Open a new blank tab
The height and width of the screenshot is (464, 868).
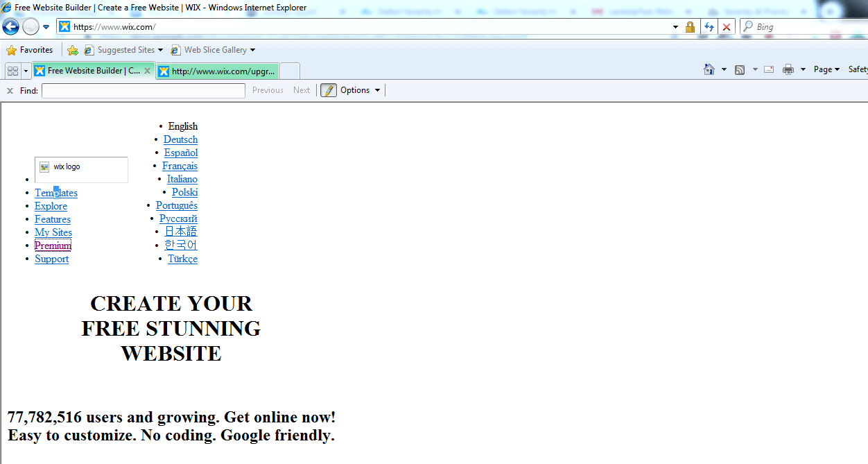290,71
